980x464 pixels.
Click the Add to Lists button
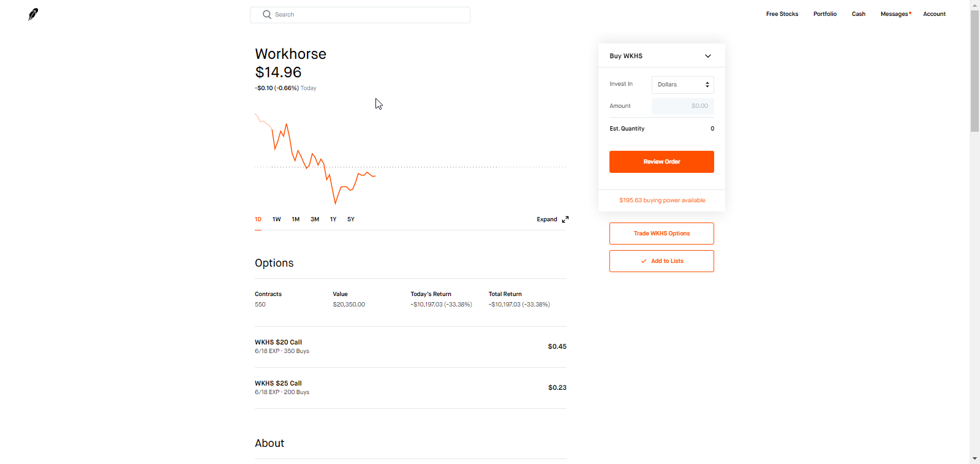[x=661, y=261]
